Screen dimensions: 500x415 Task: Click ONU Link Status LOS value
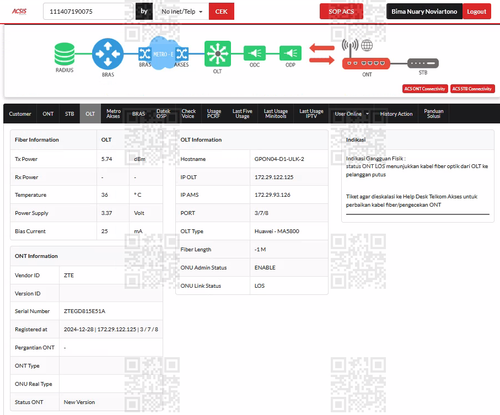pyautogui.click(x=259, y=286)
